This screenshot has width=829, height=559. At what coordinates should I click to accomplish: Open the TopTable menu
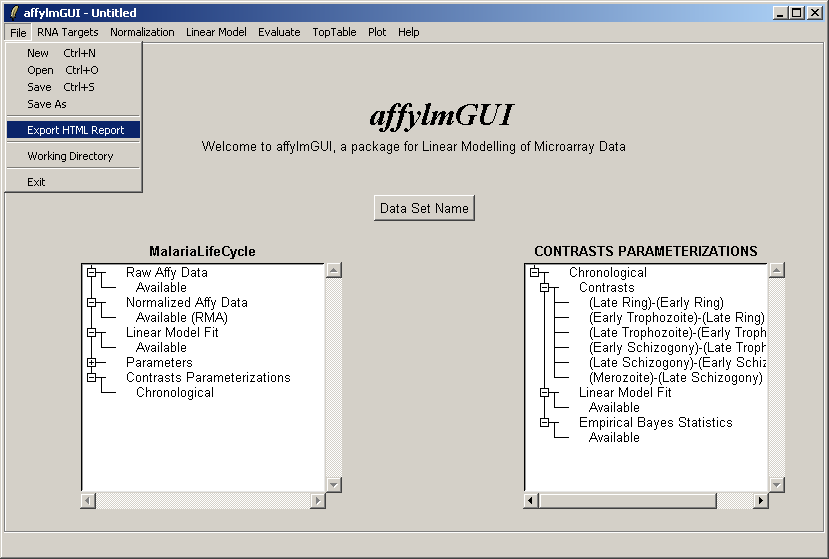coord(333,32)
